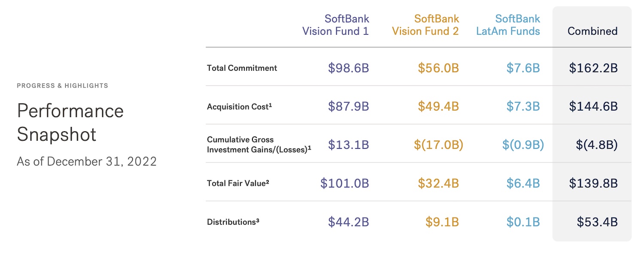Click the $98.6B Vision Fund 1 commitment value

click(x=348, y=68)
